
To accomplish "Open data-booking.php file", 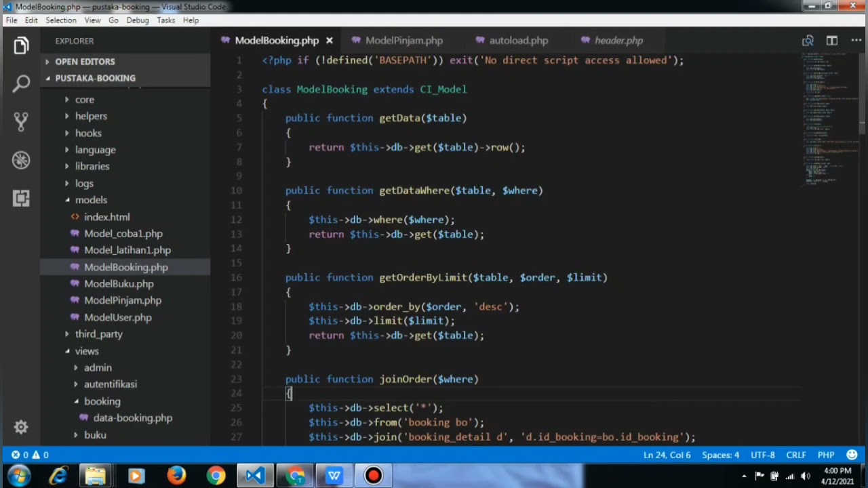I will coord(132,418).
